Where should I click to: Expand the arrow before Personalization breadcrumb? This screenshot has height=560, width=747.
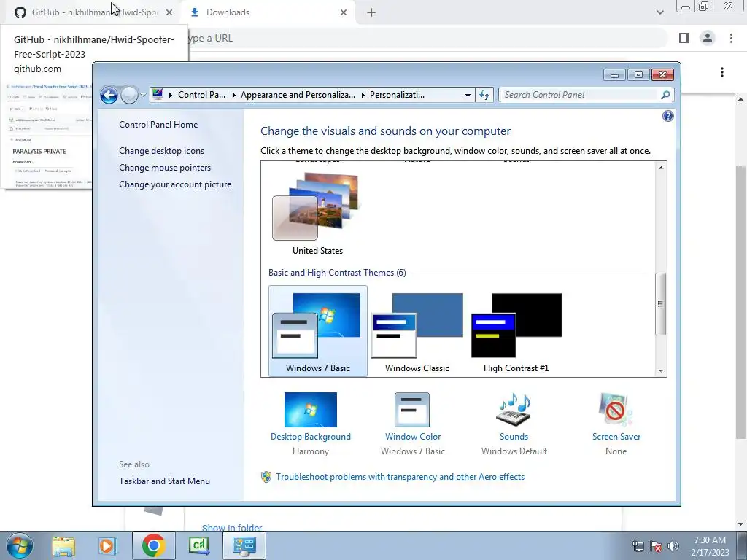(363, 95)
